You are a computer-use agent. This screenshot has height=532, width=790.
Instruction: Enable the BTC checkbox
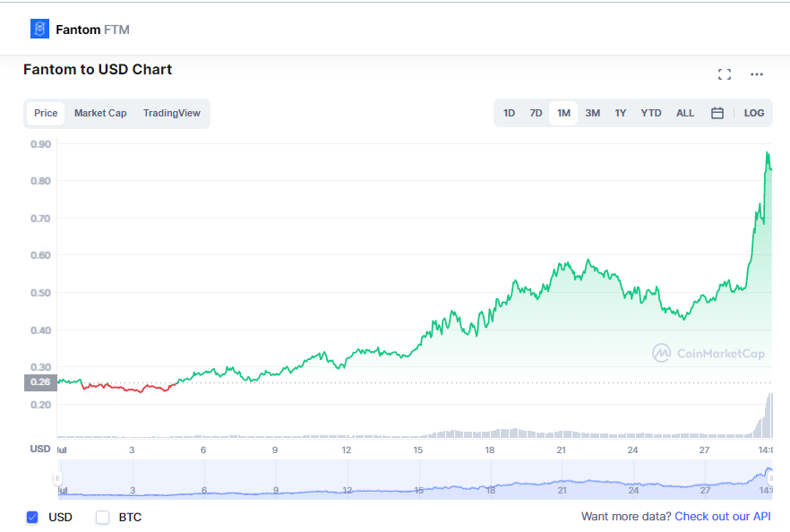tap(102, 517)
